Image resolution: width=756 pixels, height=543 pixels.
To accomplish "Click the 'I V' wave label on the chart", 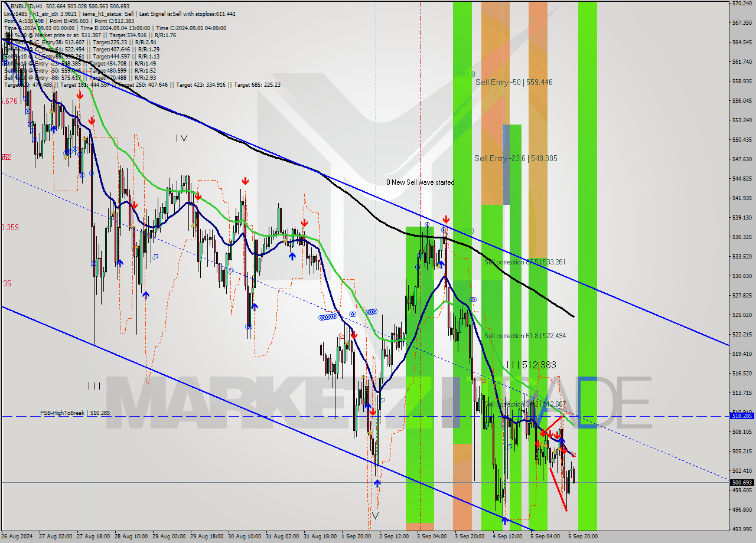I will tap(181, 138).
